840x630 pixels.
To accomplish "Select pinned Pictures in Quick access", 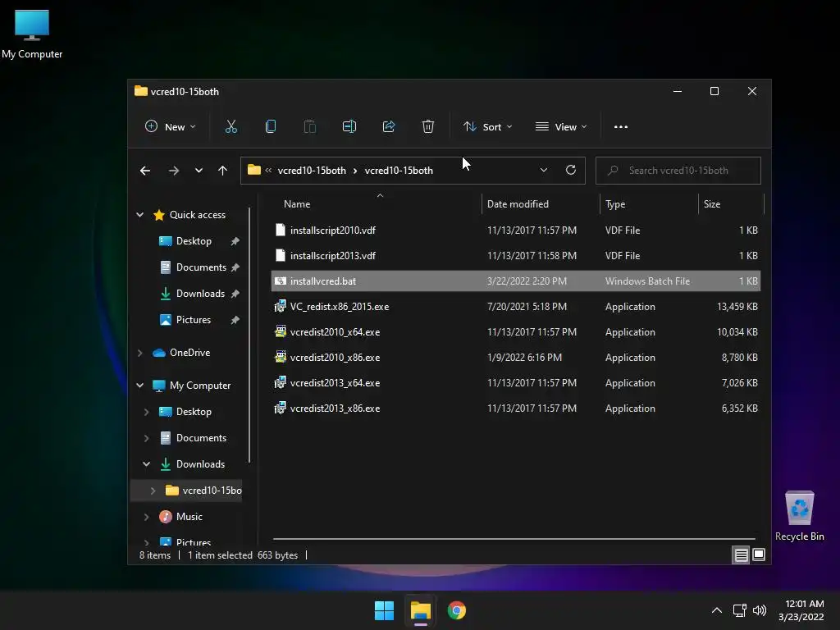I will [x=194, y=319].
